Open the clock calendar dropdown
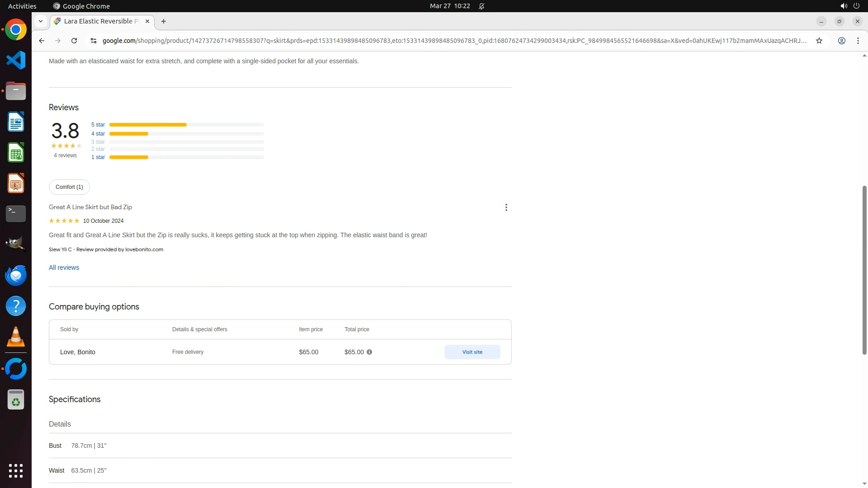868x488 pixels. (449, 6)
